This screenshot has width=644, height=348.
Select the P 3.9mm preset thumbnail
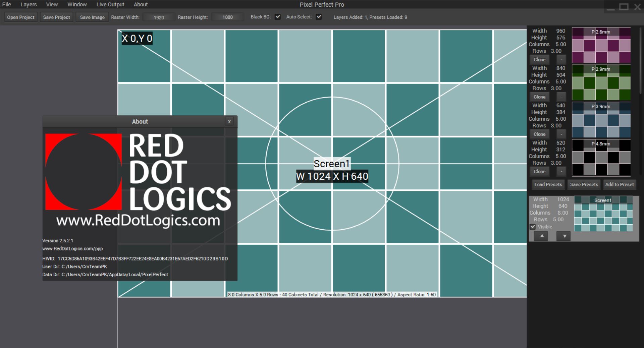click(x=601, y=120)
